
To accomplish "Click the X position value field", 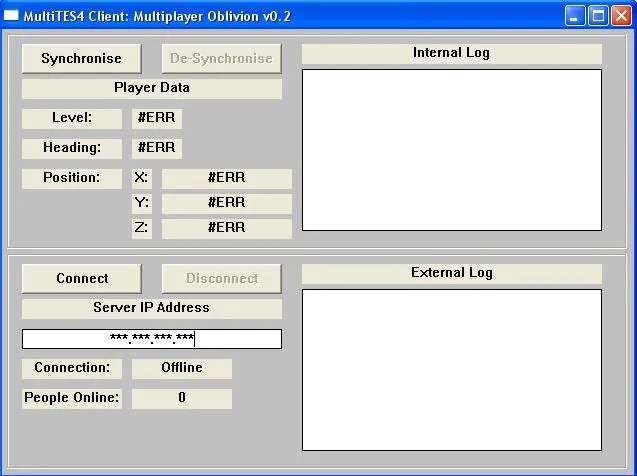I will tap(227, 178).
